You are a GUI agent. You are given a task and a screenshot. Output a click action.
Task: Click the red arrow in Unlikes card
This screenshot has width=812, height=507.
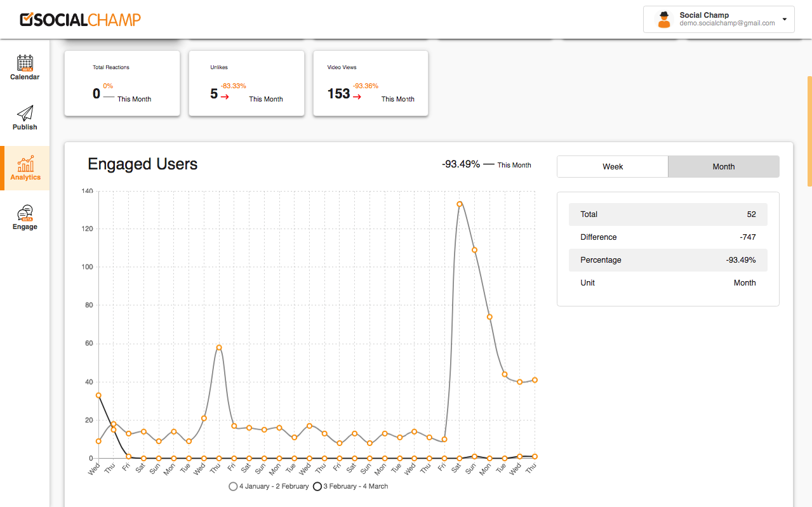(224, 97)
